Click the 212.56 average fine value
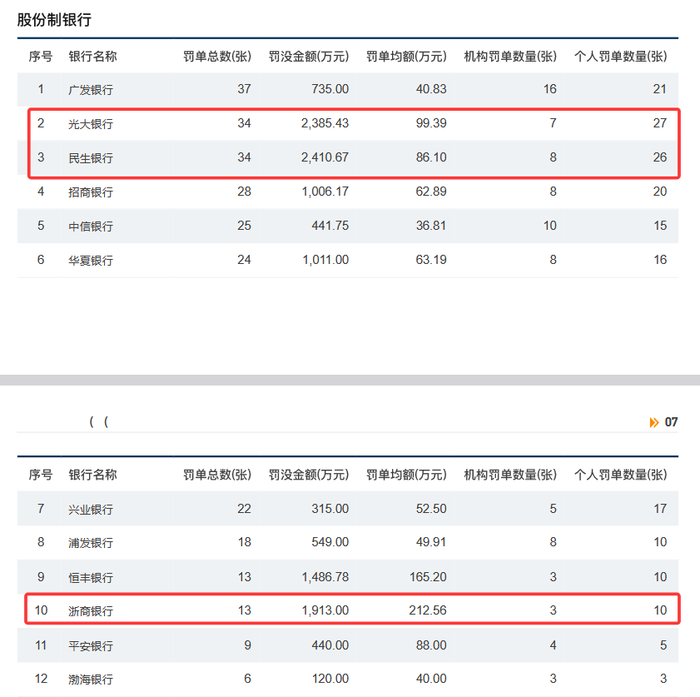The height and width of the screenshot is (697, 700). pos(428,610)
